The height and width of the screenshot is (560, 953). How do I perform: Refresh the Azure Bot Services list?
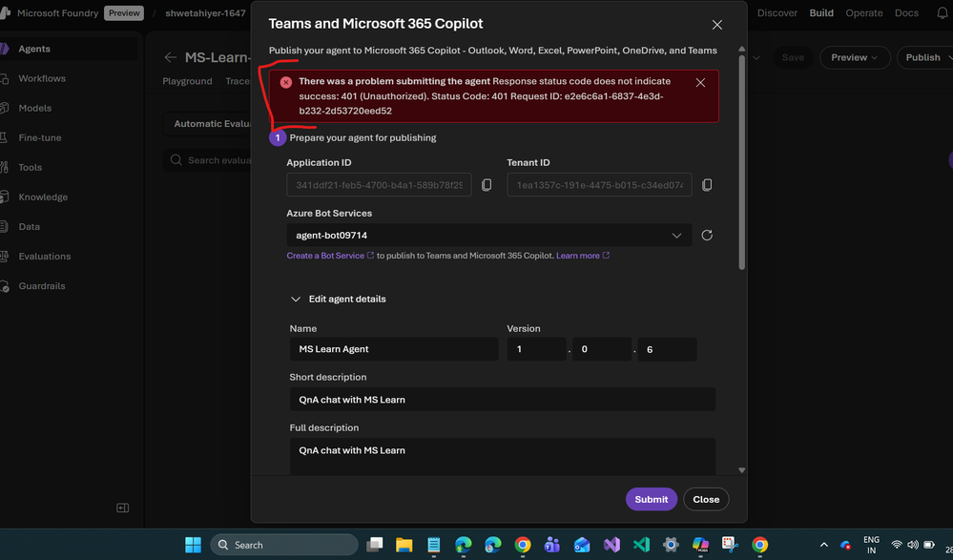pyautogui.click(x=707, y=236)
